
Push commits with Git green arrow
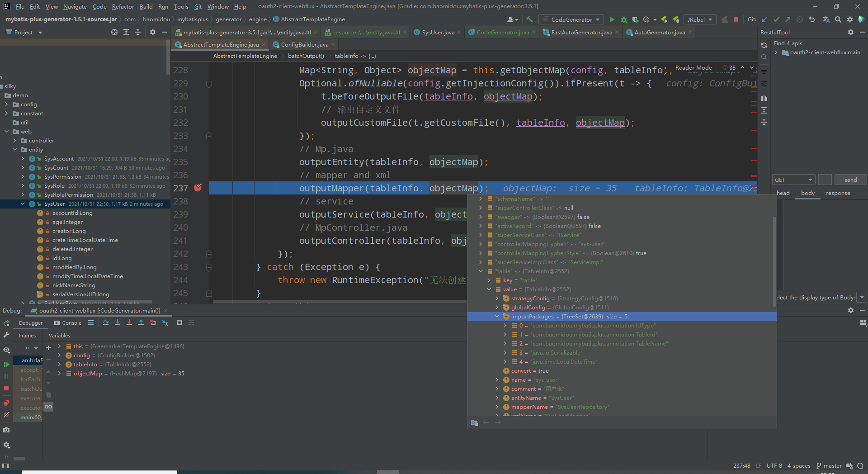788,19
